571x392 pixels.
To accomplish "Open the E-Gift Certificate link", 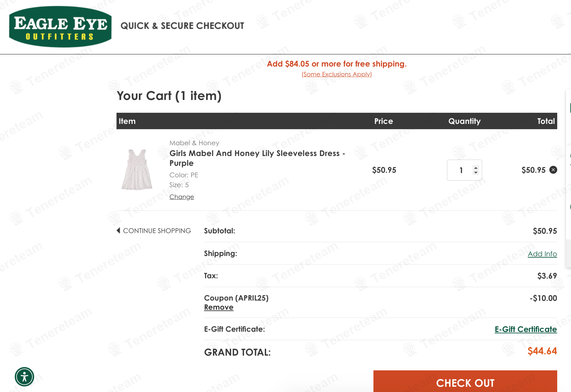I will click(x=526, y=329).
